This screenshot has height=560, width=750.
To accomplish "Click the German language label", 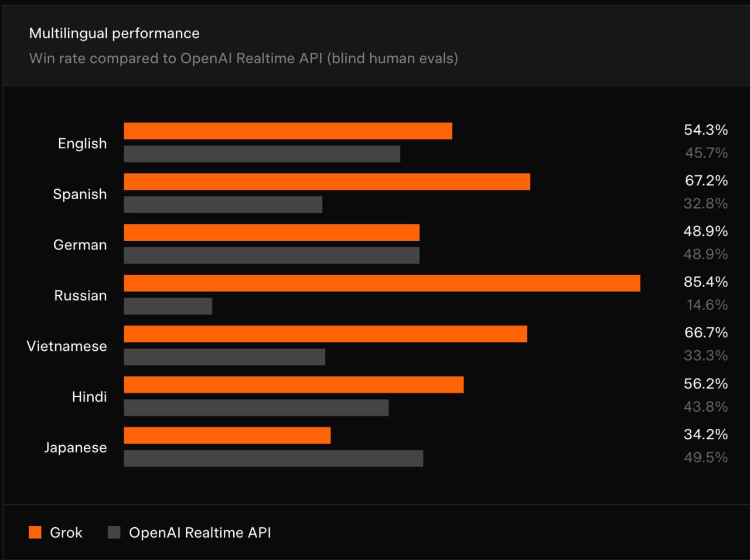I will (x=80, y=245).
